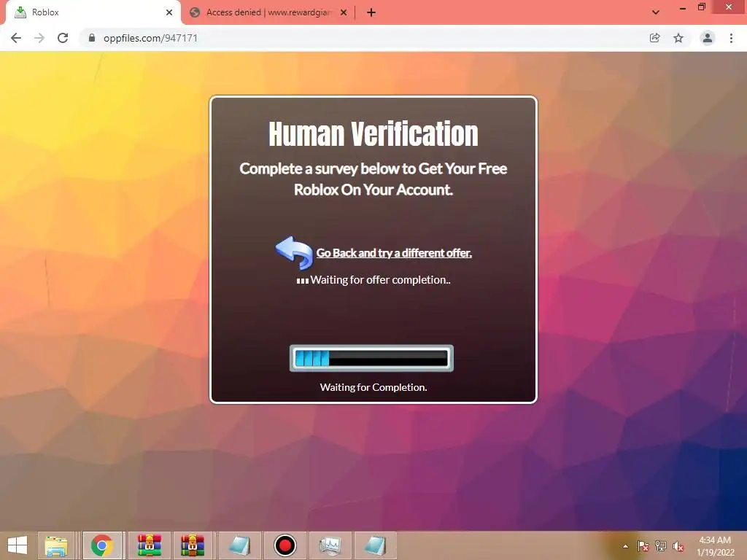Click the blue back arrow icon
747x560 pixels.
tap(294, 252)
